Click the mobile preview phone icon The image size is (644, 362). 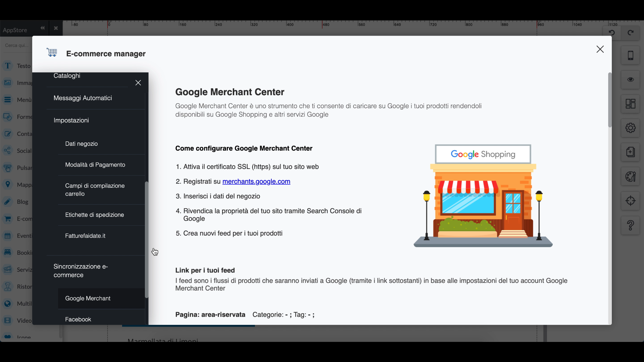[630, 56]
